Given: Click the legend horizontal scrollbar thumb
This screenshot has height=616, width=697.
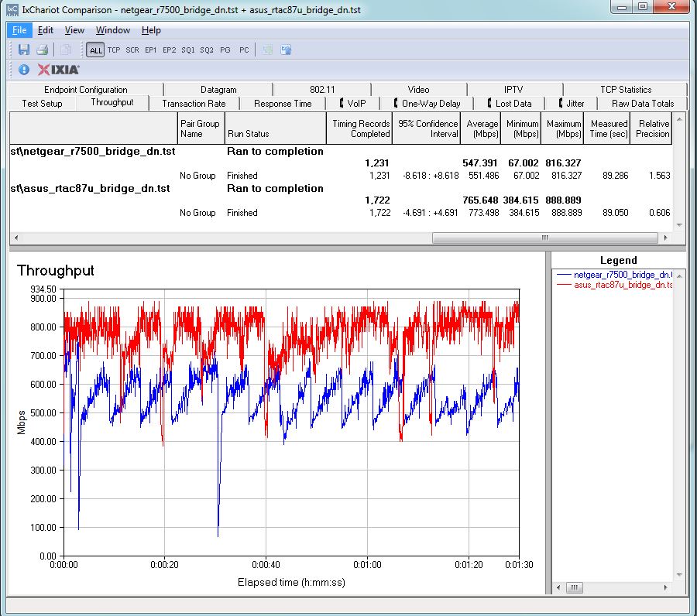Looking at the screenshot, I should pos(575,587).
